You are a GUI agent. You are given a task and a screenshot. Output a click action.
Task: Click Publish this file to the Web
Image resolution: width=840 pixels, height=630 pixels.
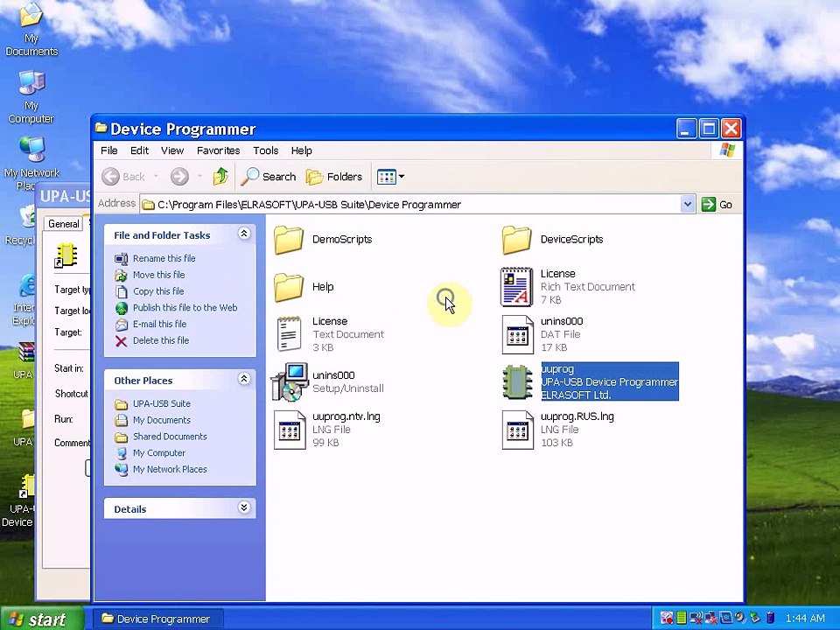pos(185,307)
